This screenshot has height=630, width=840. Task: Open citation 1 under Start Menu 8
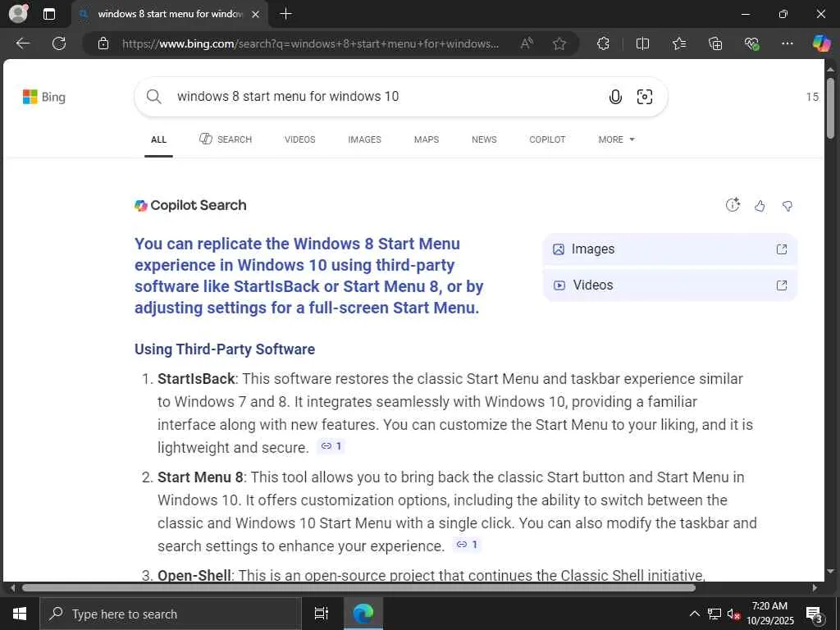[467, 545]
